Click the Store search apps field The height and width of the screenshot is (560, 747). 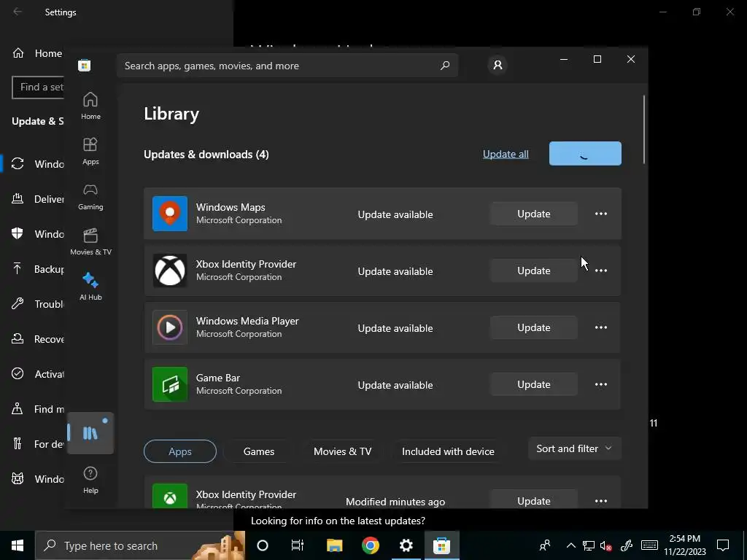click(x=287, y=66)
